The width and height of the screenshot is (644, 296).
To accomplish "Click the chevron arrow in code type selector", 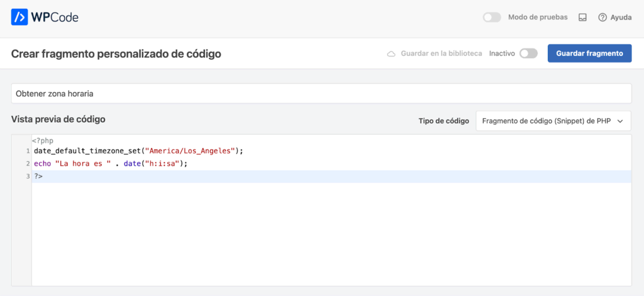I will pyautogui.click(x=621, y=121).
